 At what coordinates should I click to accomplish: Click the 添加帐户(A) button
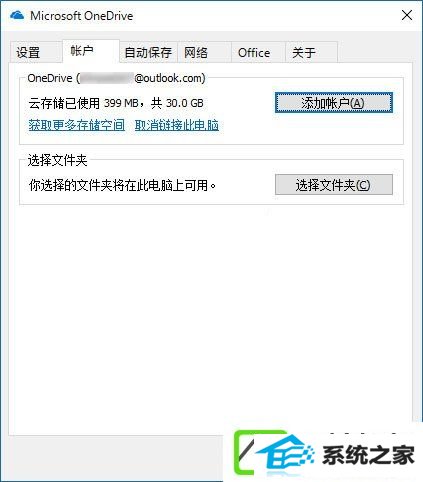[x=334, y=103]
